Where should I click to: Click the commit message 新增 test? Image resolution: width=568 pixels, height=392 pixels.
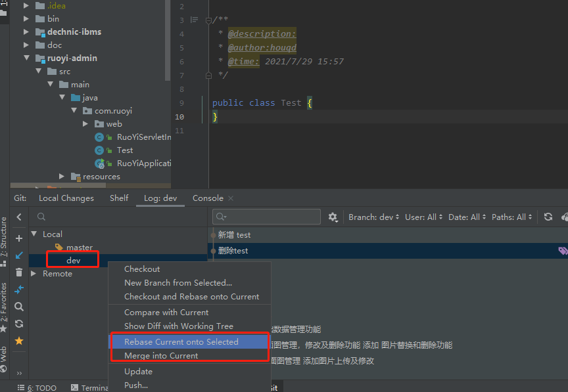[x=234, y=234]
